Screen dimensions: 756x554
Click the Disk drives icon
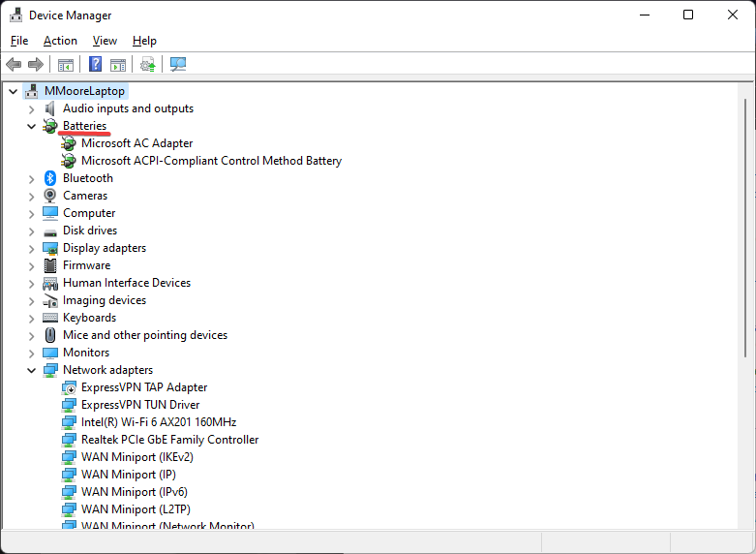tap(50, 232)
